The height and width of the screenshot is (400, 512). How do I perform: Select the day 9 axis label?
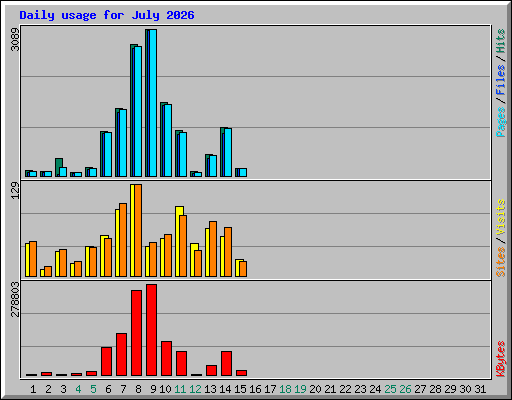[x=153, y=389]
